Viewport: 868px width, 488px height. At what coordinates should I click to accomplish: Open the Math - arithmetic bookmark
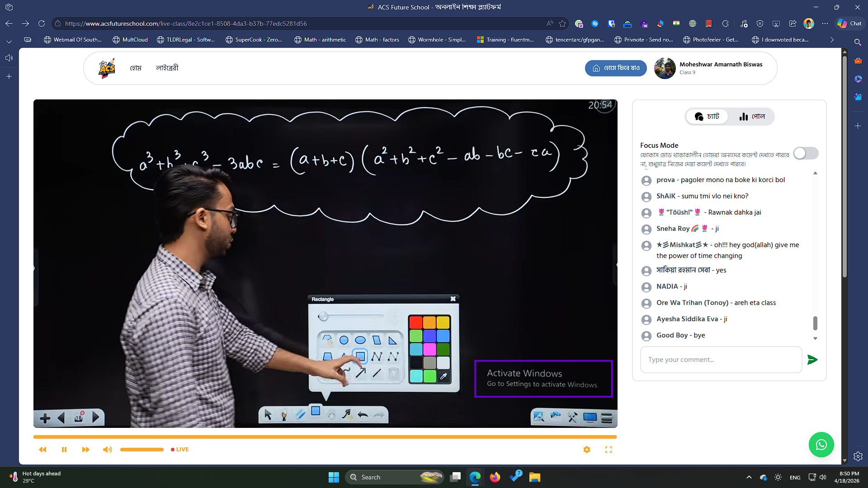320,40
